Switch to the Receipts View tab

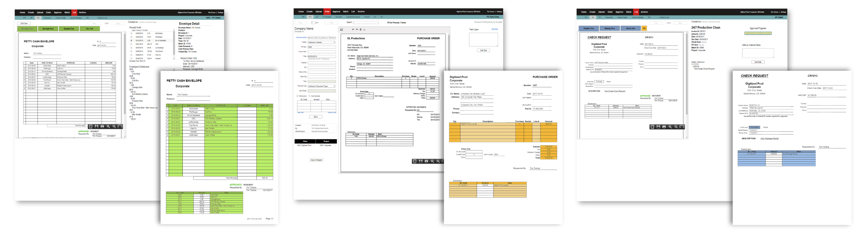point(48,29)
